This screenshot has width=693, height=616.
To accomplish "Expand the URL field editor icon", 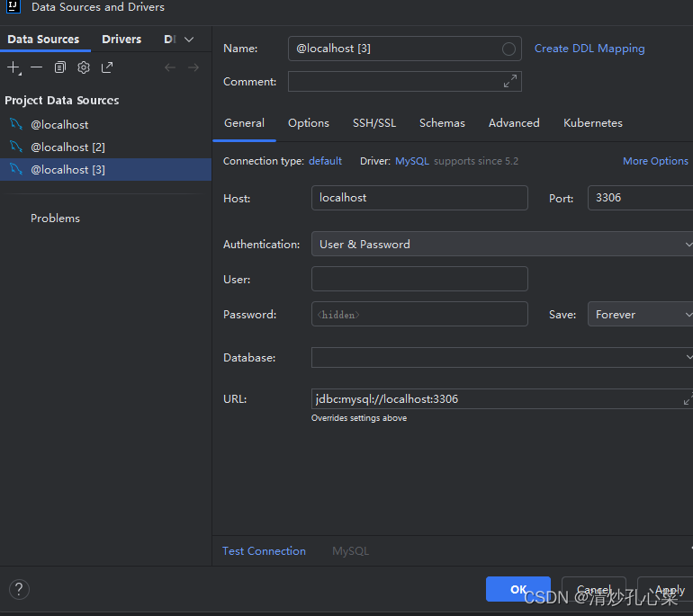I will 688,398.
